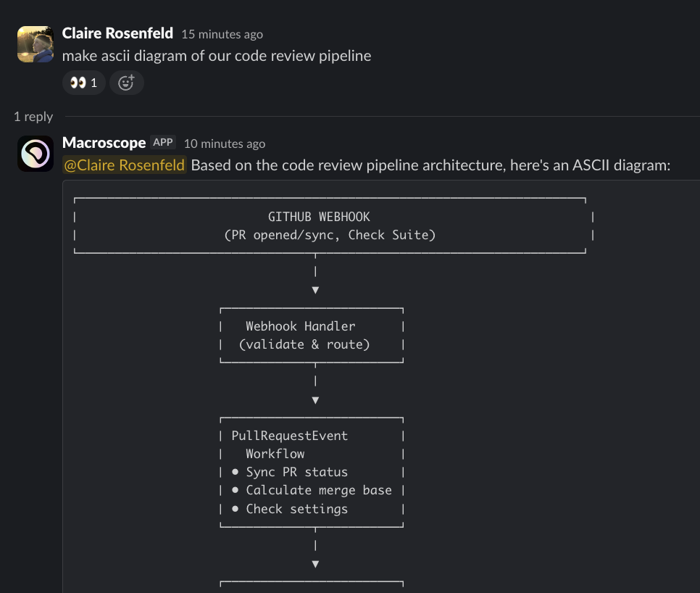Remove your eyes reaction by clicking its count
The height and width of the screenshot is (593, 700).
[x=93, y=83]
